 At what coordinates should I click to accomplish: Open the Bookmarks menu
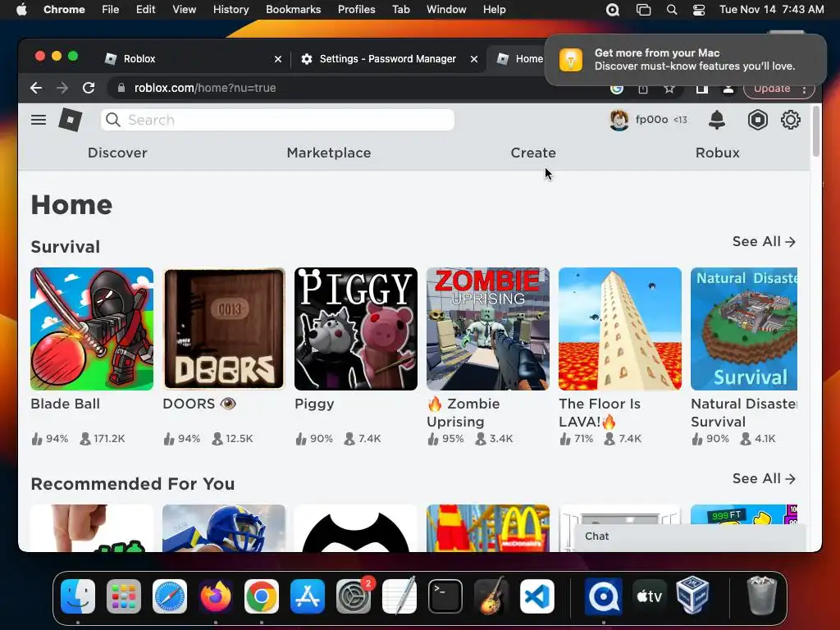tap(293, 10)
